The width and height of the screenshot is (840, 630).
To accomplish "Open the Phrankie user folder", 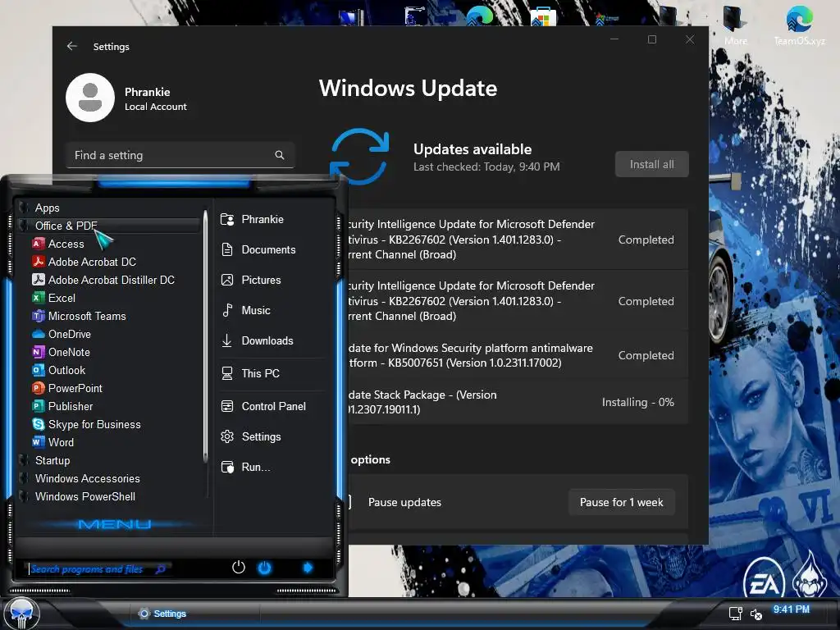I will tap(253, 219).
